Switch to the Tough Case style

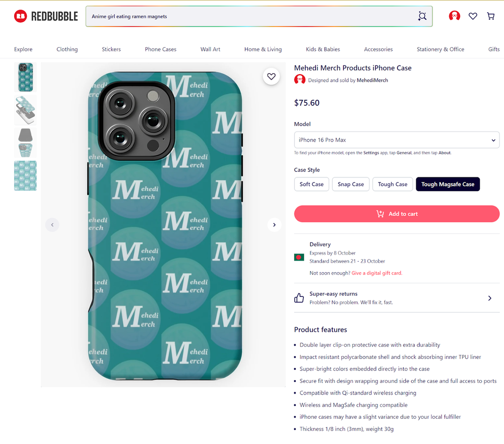click(393, 184)
